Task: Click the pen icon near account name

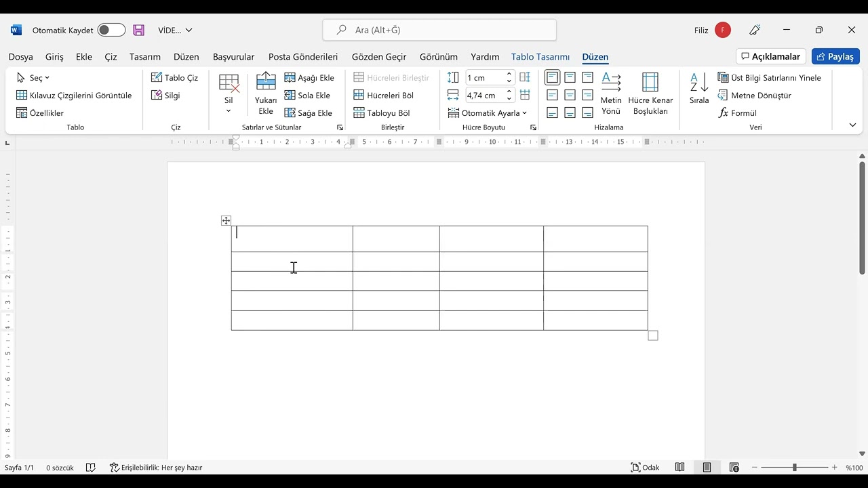Action: (x=755, y=30)
